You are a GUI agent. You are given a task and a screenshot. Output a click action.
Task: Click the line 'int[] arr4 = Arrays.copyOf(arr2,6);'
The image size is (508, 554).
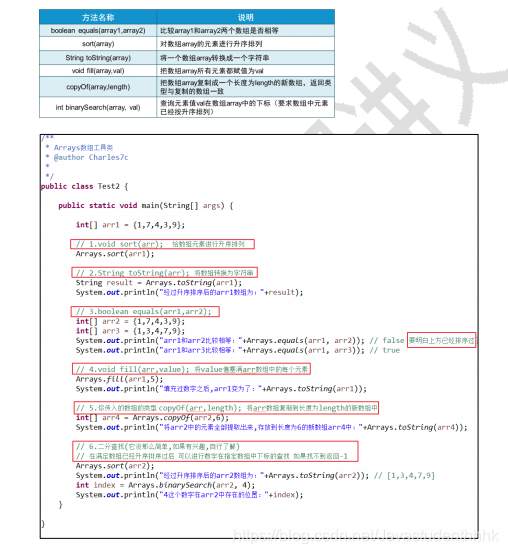click(x=152, y=418)
